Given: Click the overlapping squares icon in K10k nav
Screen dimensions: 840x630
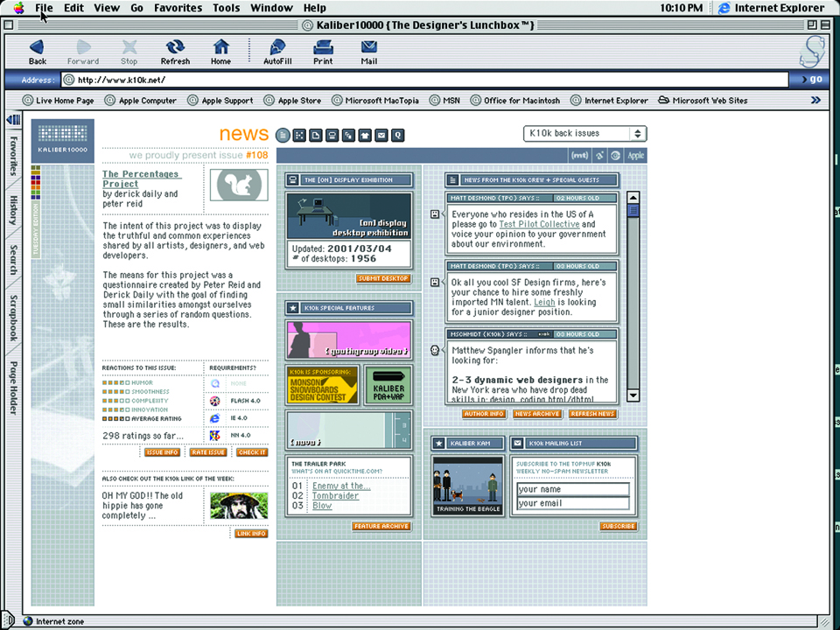Looking at the screenshot, I should 348,136.
